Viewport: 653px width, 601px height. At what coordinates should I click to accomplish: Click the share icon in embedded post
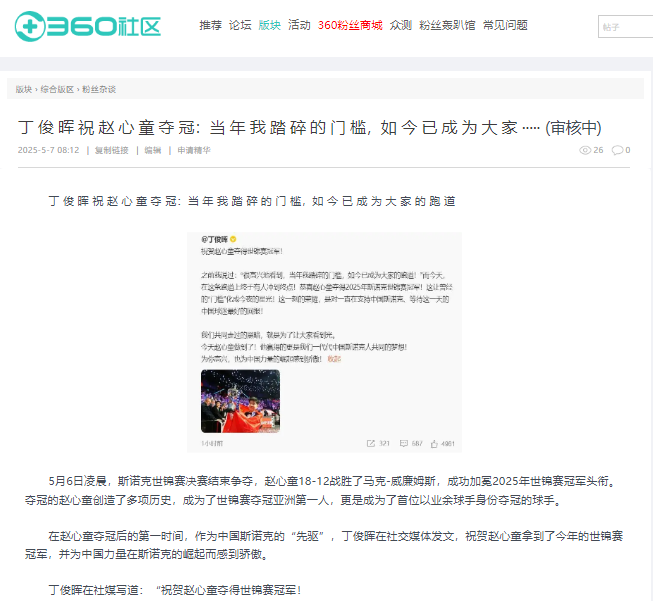371,444
